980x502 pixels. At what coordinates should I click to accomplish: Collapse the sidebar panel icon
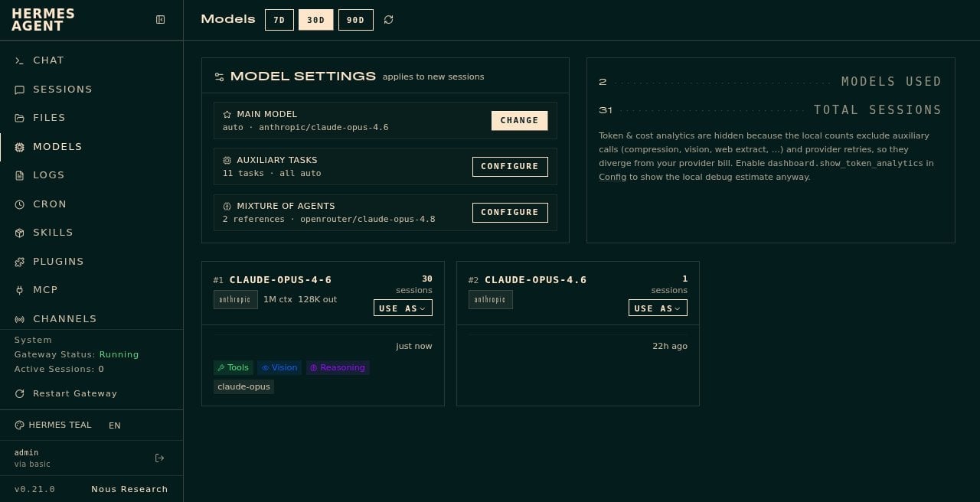pyautogui.click(x=160, y=20)
